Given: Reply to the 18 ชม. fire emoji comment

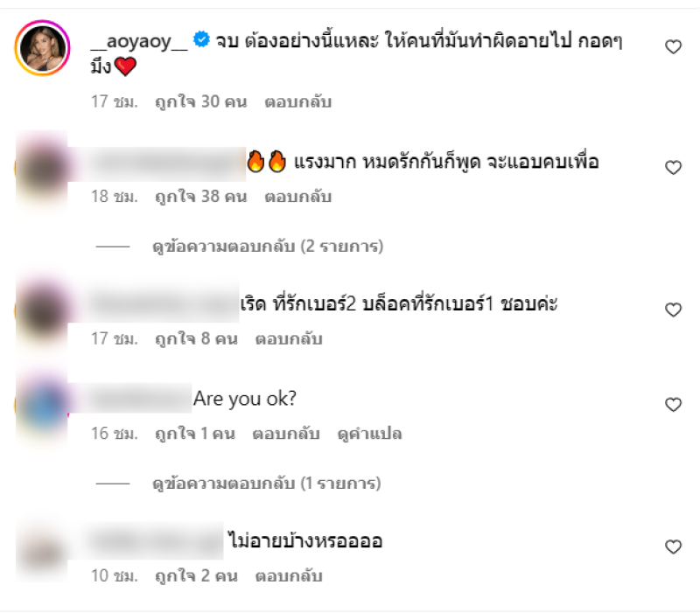Looking at the screenshot, I should tap(297, 196).
